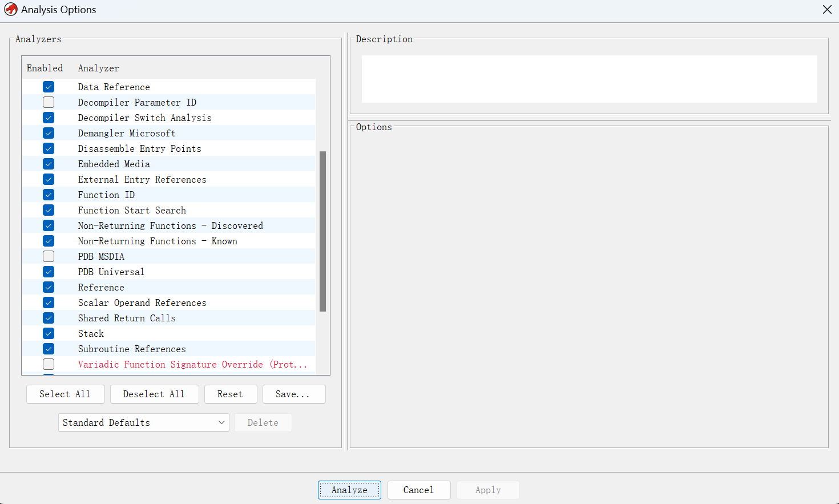This screenshot has height=504, width=839.
Task: Open the Standard Defaults dropdown
Action: [144, 422]
